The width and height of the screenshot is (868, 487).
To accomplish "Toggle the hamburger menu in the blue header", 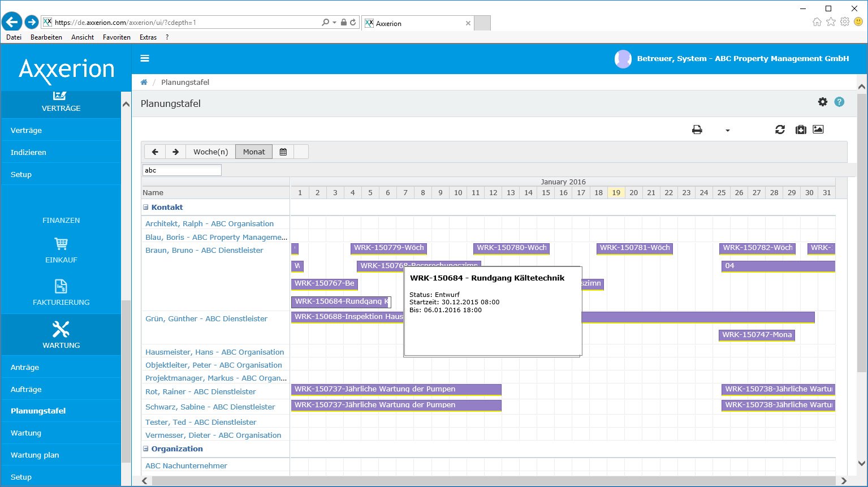I will click(x=145, y=58).
